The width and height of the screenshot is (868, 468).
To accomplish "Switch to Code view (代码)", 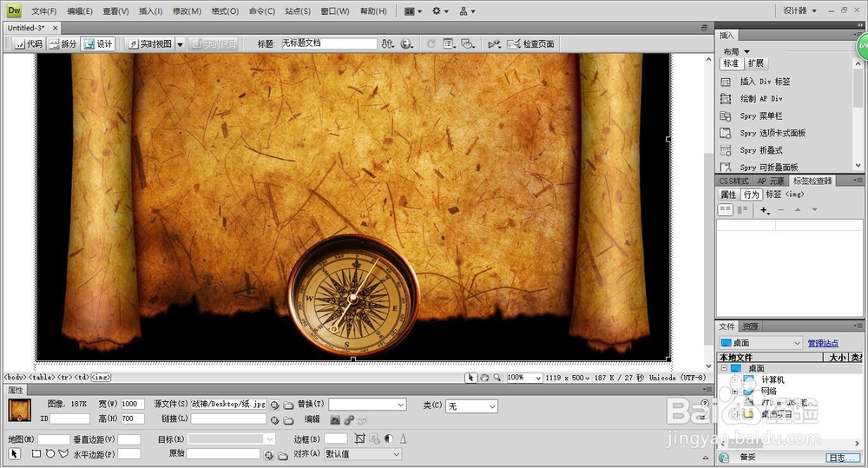I will coord(29,43).
